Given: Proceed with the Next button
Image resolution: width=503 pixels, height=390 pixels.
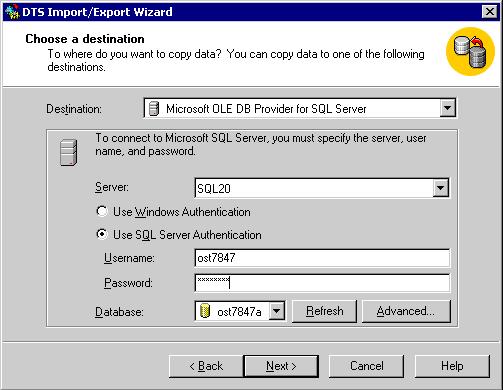Looking at the screenshot, I should pos(281,366).
